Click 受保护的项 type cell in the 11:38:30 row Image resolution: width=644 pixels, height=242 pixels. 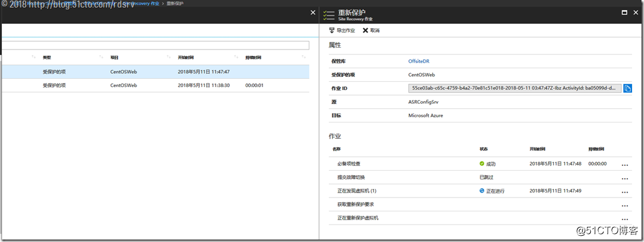55,85
